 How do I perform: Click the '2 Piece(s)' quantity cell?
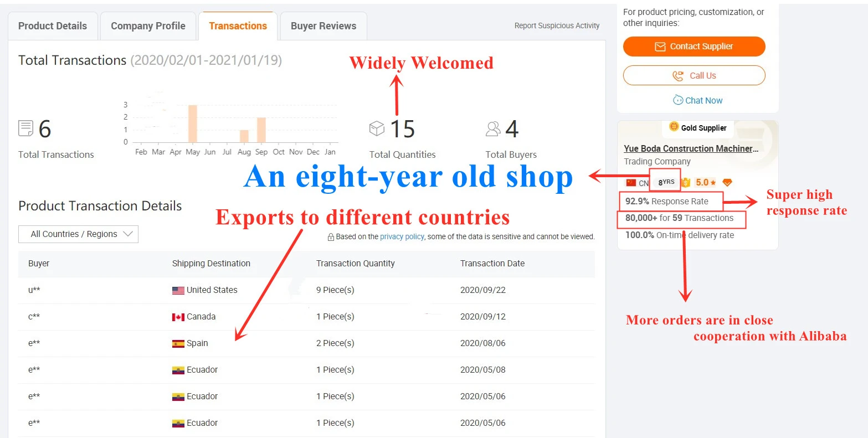335,343
